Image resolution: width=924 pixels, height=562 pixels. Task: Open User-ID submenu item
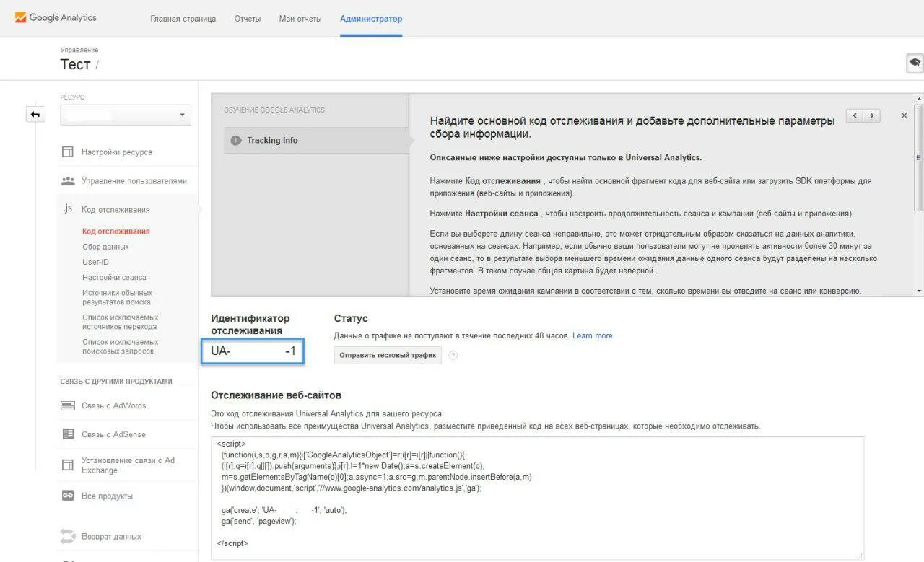tap(95, 262)
